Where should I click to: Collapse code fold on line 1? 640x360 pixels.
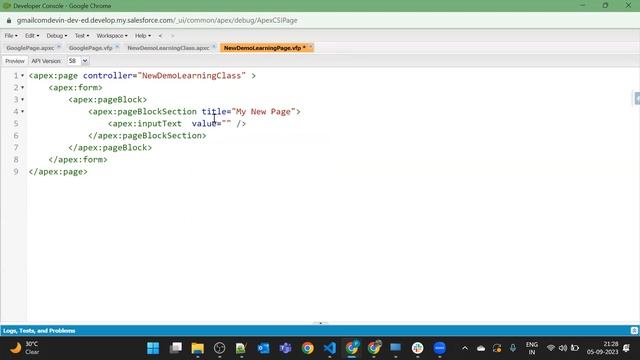tap(22, 76)
